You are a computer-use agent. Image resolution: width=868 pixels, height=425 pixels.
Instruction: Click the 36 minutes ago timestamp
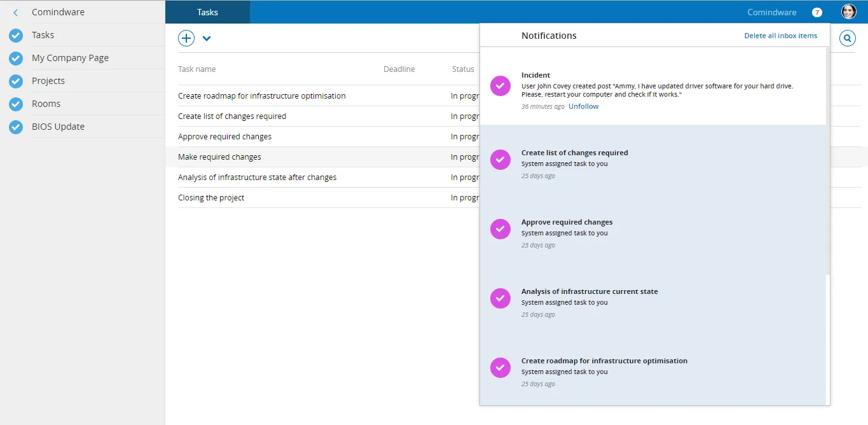[542, 106]
